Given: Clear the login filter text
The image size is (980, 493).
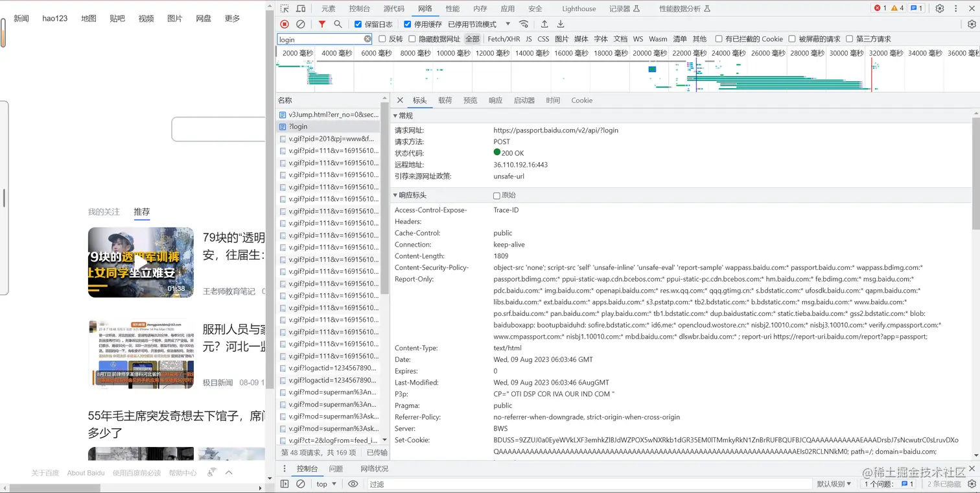Looking at the screenshot, I should click(x=367, y=40).
